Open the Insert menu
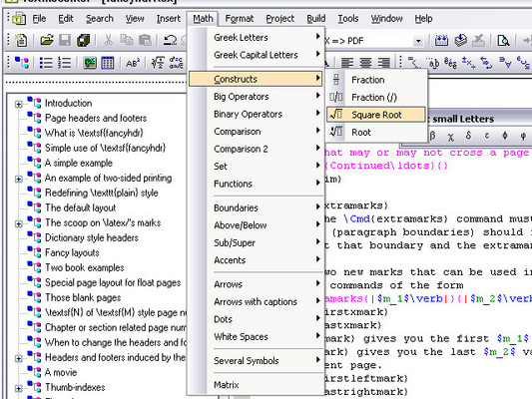Viewport: 532px width, 399px height. pyautogui.click(x=169, y=19)
